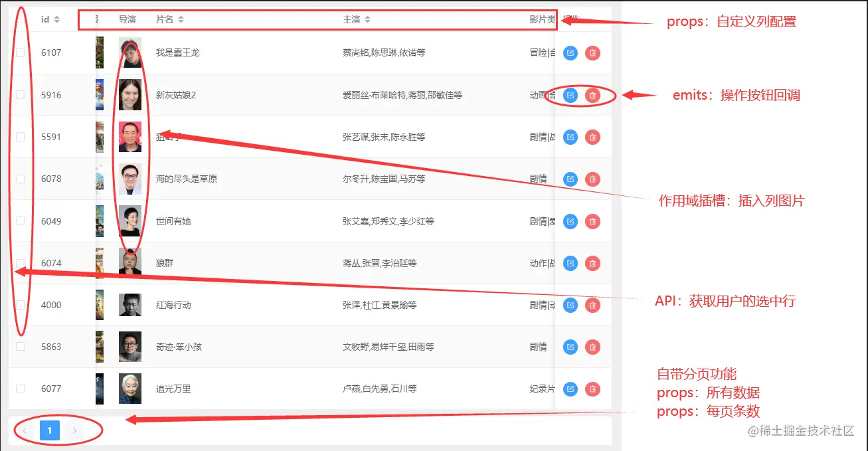868x451 pixels.
Task: Sort by 主演 column arrows
Action: click(368, 19)
